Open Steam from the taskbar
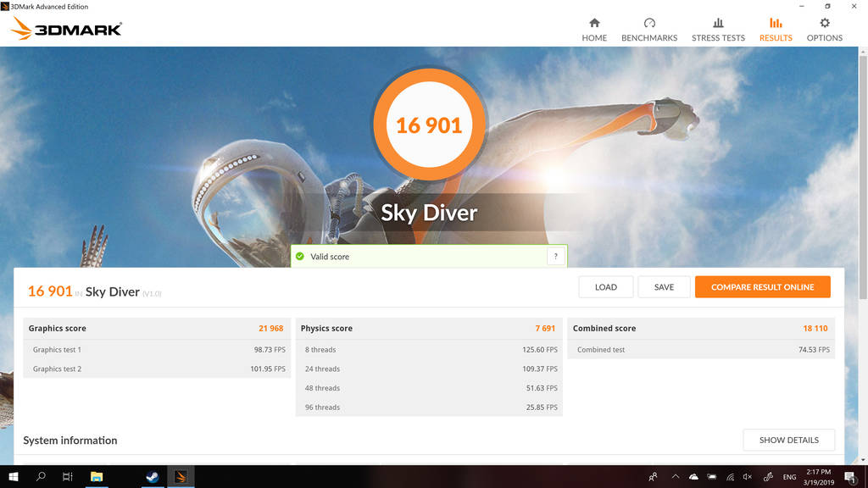This screenshot has width=868, height=488. pyautogui.click(x=153, y=477)
